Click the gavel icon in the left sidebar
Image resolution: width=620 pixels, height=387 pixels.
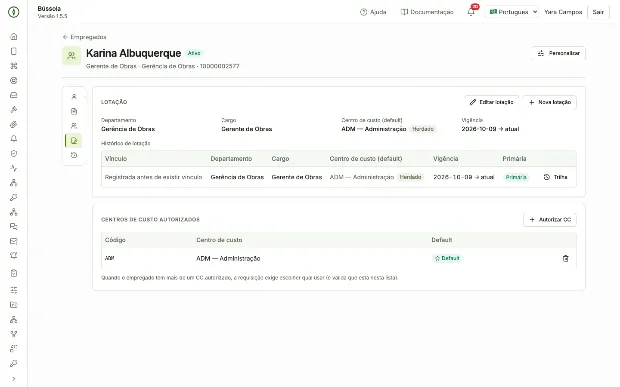[x=14, y=109]
